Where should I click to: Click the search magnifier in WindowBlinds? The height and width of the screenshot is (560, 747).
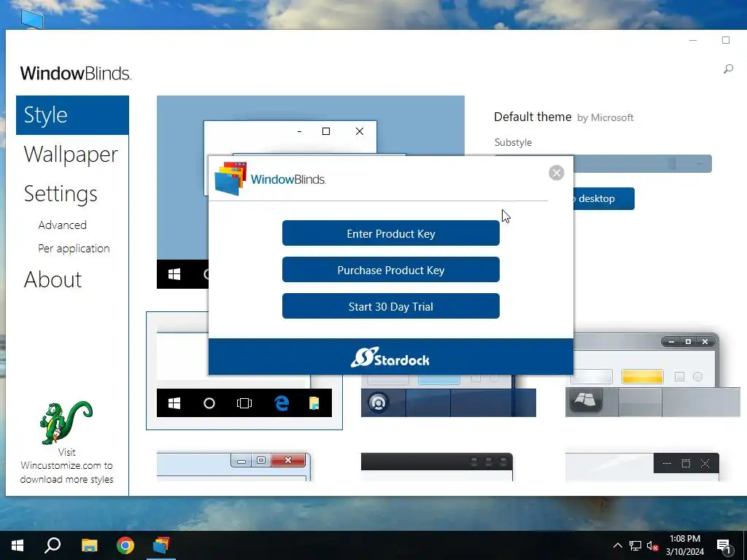[x=728, y=69]
